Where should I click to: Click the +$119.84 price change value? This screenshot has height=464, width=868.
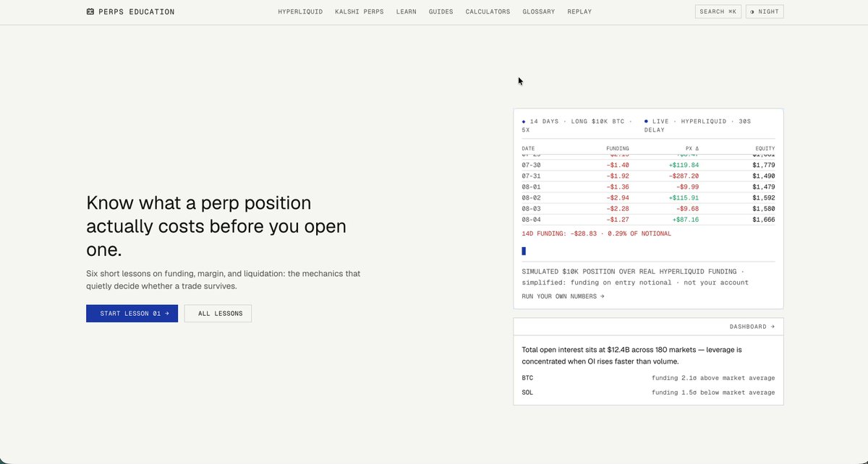(684, 165)
